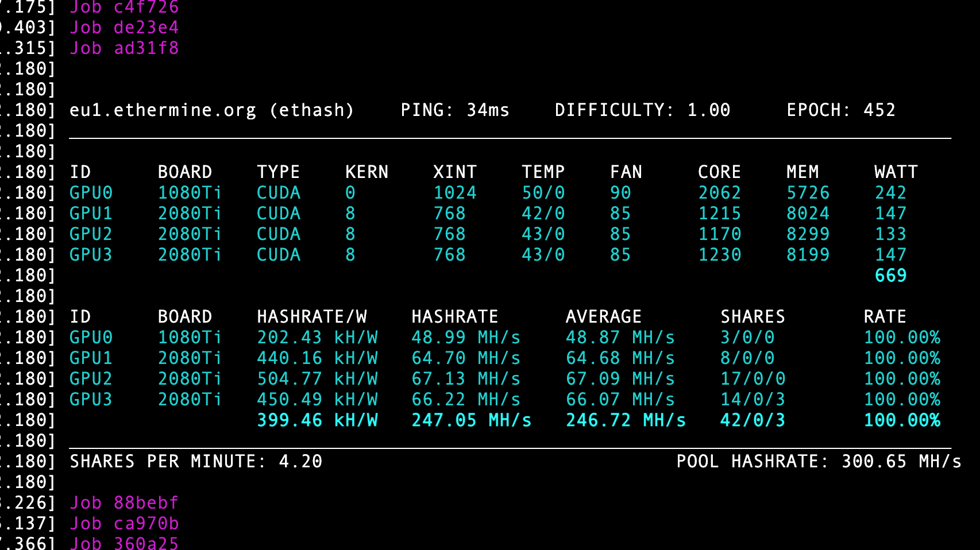Click the FAN column header
This screenshot has height=550, width=980.
coord(626,172)
